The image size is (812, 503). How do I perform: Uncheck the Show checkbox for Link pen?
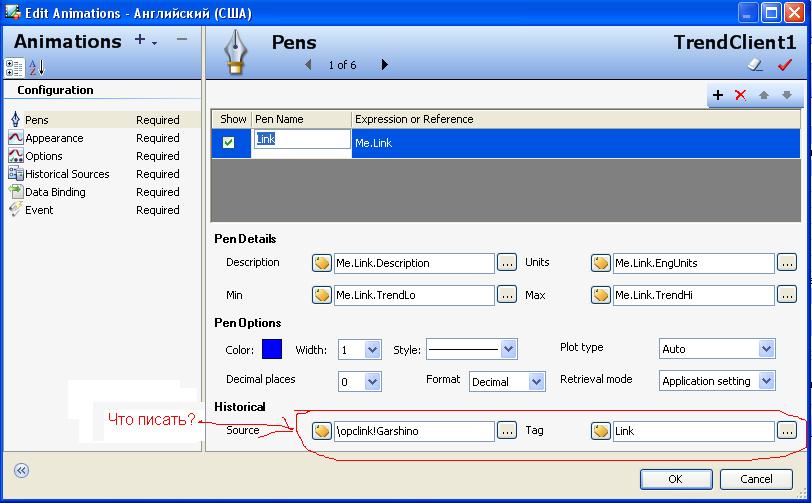229,143
